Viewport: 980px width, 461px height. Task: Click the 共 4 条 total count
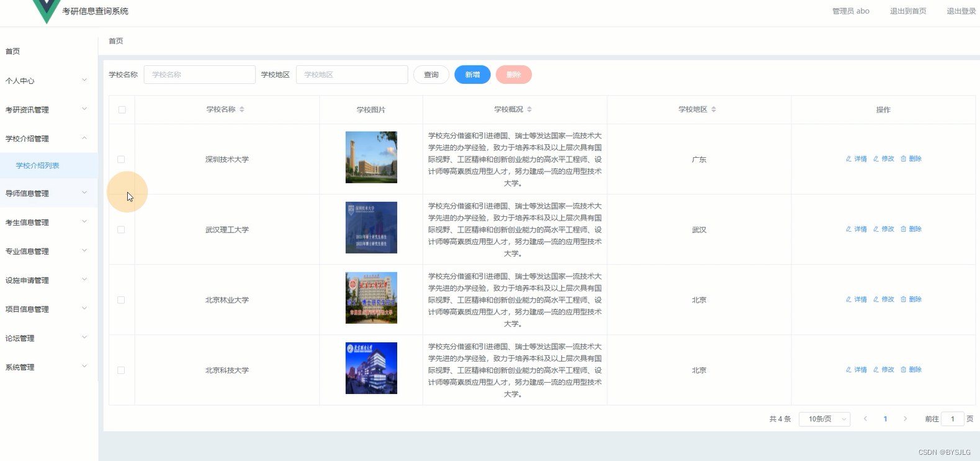[x=780, y=419]
